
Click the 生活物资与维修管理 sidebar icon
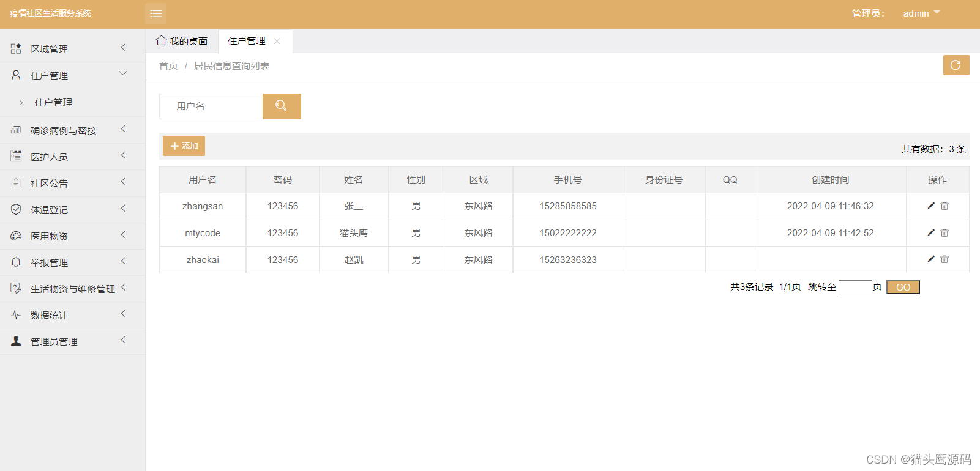(x=16, y=288)
